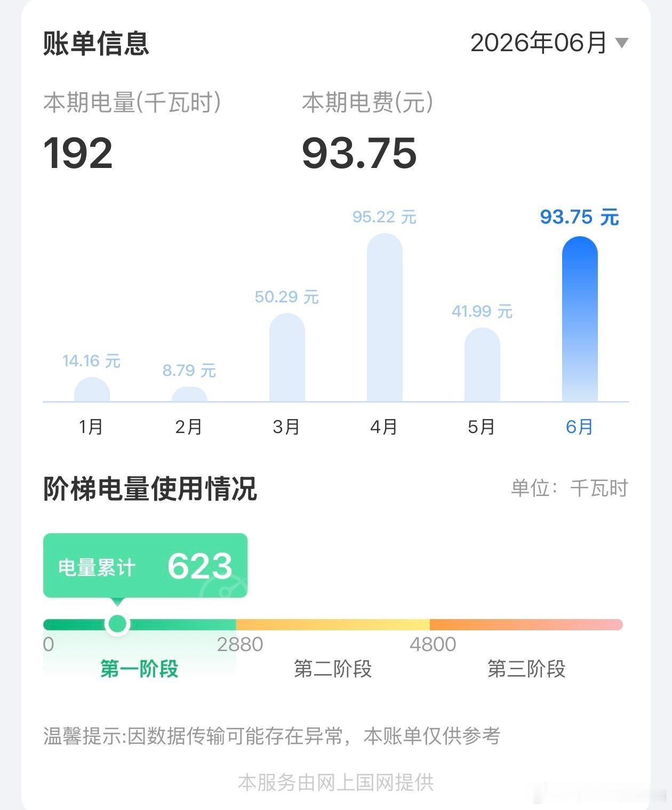Click the 0 start value of tier bar
This screenshot has height=810, width=672.
[x=49, y=644]
